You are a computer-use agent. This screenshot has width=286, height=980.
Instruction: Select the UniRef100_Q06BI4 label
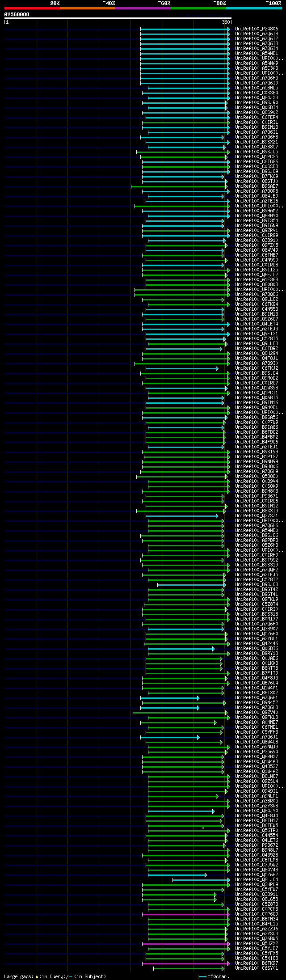[x=257, y=108]
